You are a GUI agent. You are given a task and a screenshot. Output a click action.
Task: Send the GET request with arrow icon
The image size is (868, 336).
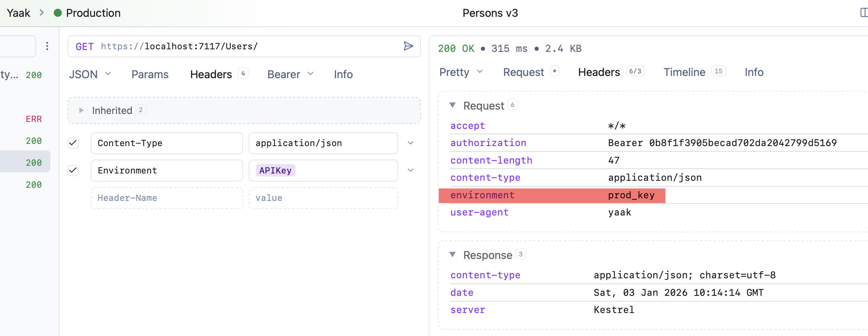(x=408, y=46)
